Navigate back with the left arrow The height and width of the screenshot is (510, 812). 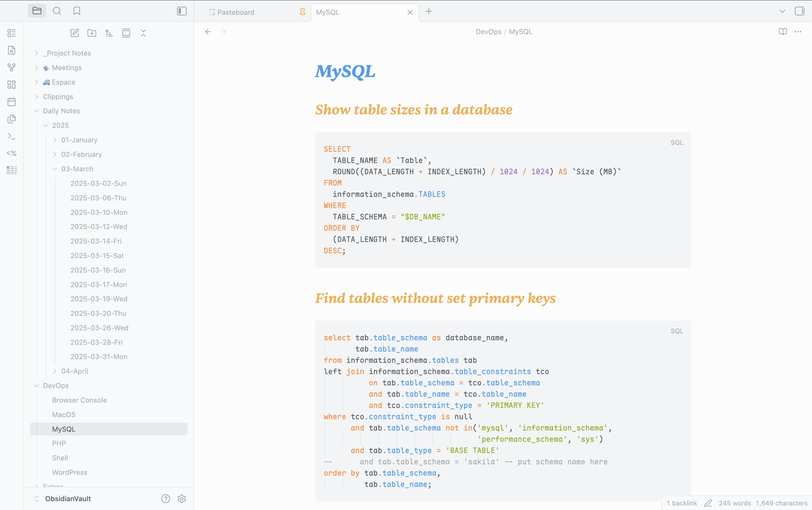point(208,32)
